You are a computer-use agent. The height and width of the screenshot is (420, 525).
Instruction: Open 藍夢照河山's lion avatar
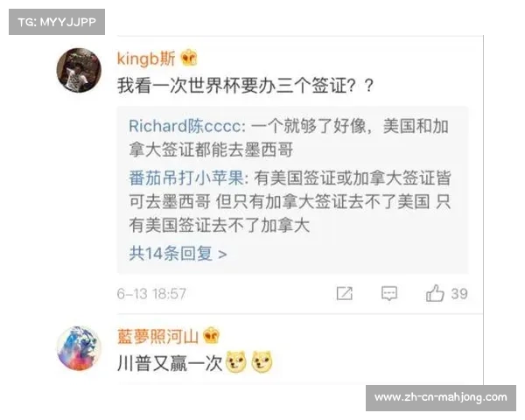[79, 348]
